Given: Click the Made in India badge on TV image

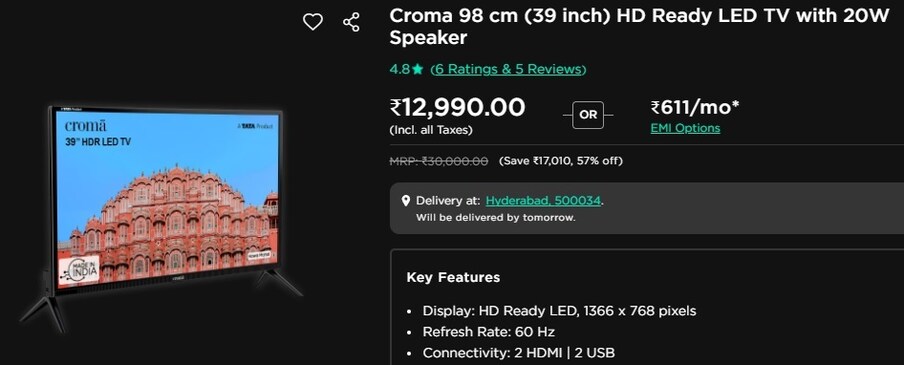Looking at the screenshot, I should [x=78, y=270].
